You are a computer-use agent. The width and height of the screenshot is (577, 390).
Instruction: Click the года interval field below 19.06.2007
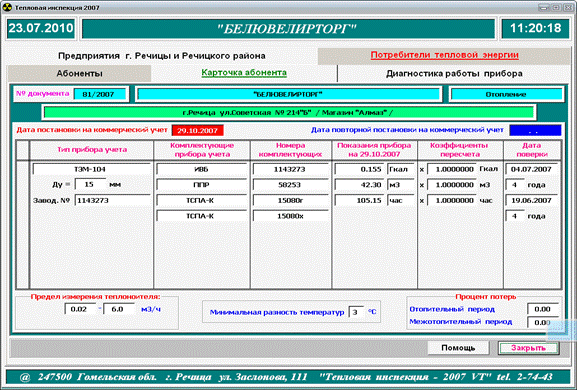(x=515, y=216)
